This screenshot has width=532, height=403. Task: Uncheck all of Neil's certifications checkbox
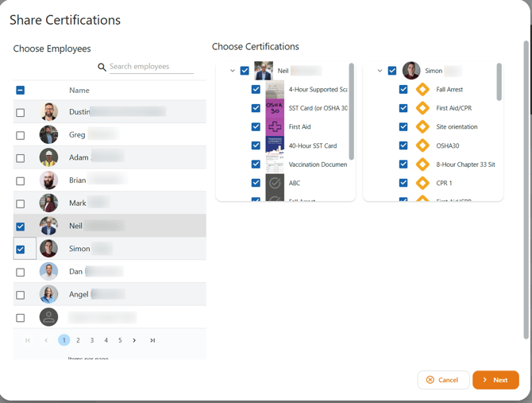pos(245,71)
